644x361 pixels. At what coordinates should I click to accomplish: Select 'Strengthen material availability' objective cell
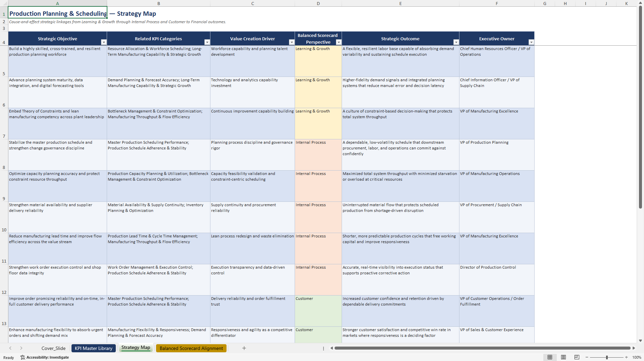tap(57, 217)
